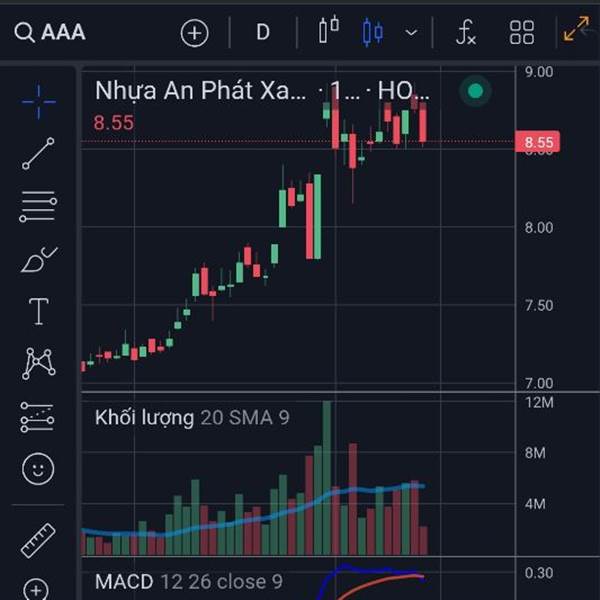
Task: Click the MACD 12 26 close 9 label
Action: (x=189, y=582)
